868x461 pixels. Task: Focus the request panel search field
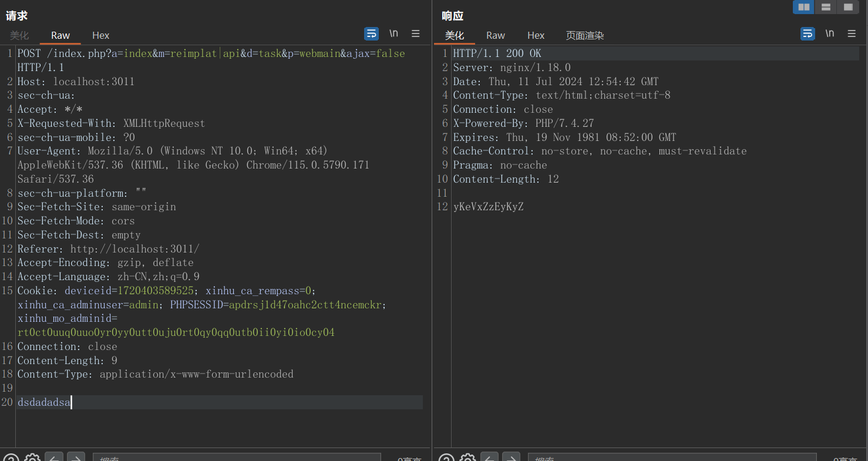[x=237, y=458]
